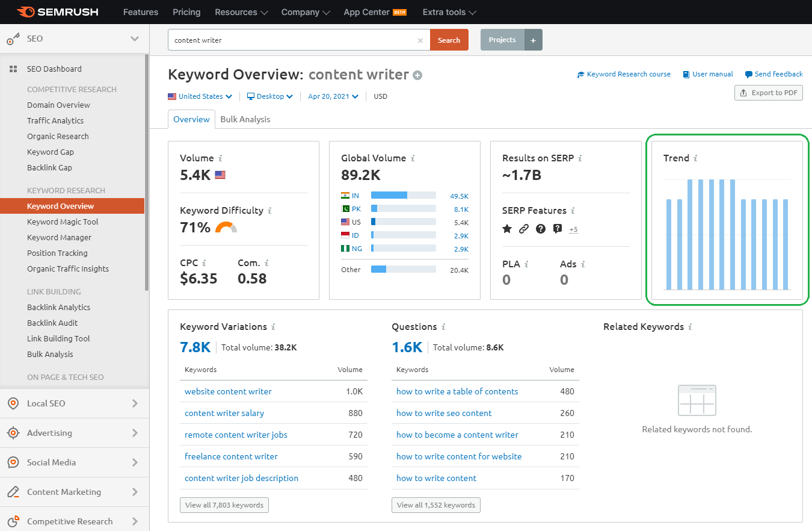Click the question mark circle SERP feature icon
812x531 pixels.
pyautogui.click(x=541, y=229)
